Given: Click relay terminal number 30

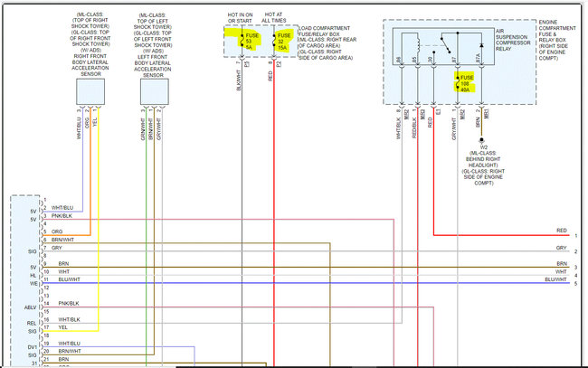Looking at the screenshot, I should (430, 59).
